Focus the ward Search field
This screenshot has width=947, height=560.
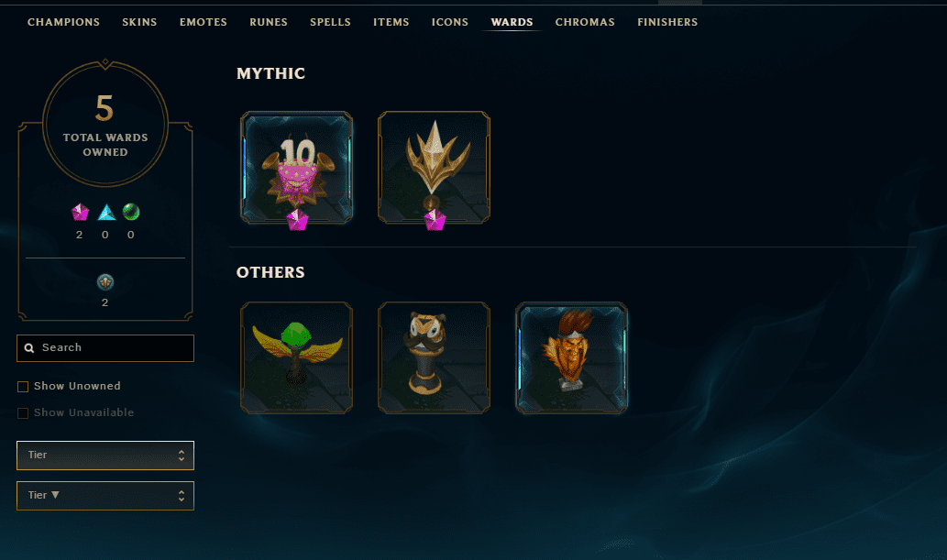105,348
